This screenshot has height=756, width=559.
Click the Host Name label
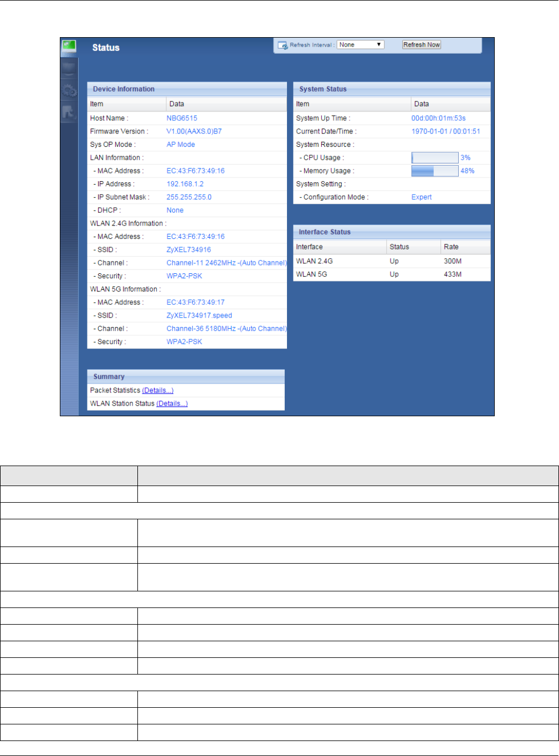109,119
